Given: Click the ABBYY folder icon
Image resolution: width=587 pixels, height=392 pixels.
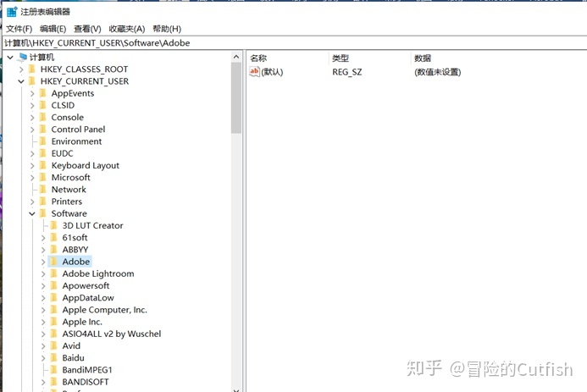Looking at the screenshot, I should coord(54,250).
